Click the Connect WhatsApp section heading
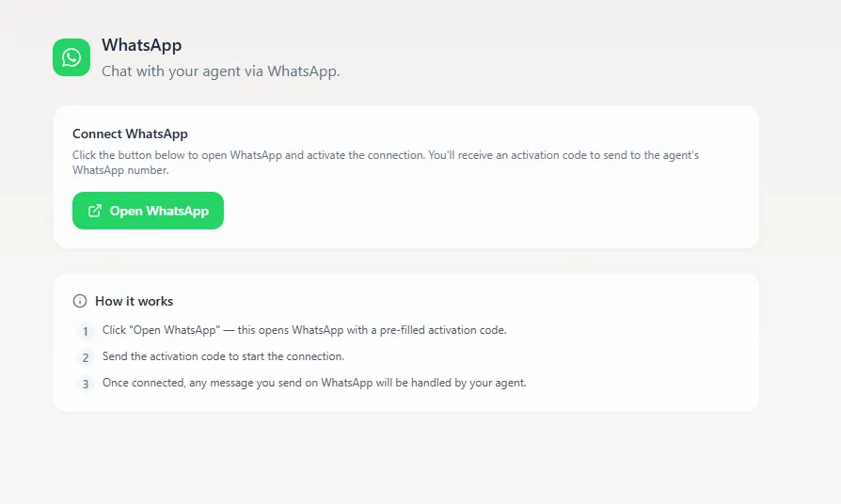The image size is (841, 504). tap(130, 134)
